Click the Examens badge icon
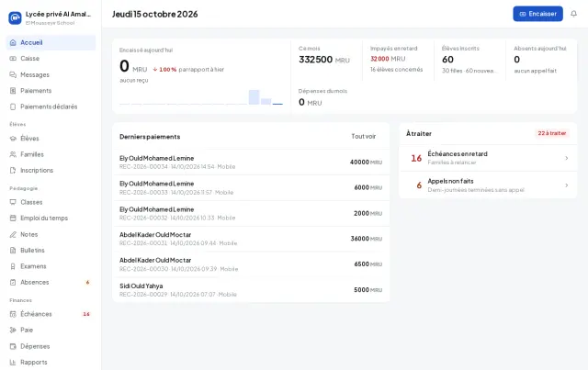Screen dimensions: 588x370 coord(13,266)
